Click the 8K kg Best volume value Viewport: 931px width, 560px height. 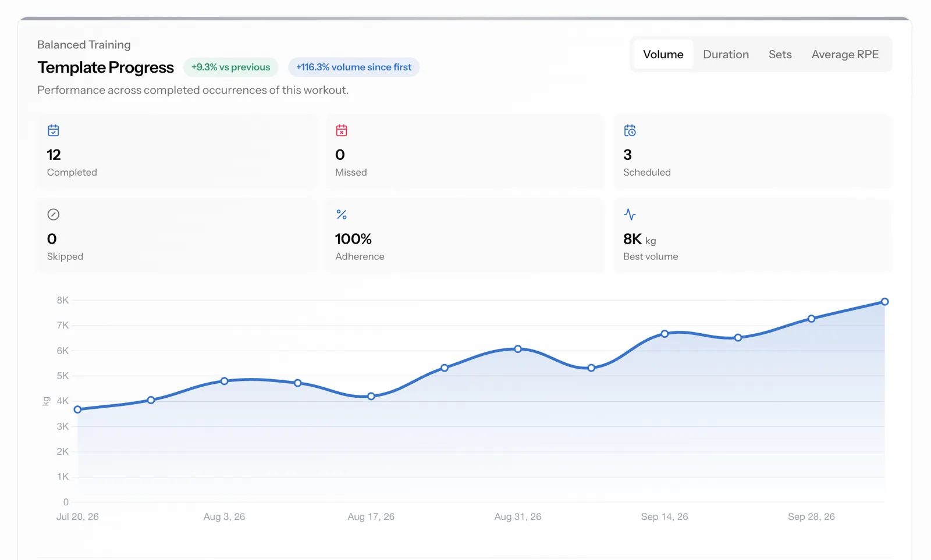pyautogui.click(x=639, y=239)
